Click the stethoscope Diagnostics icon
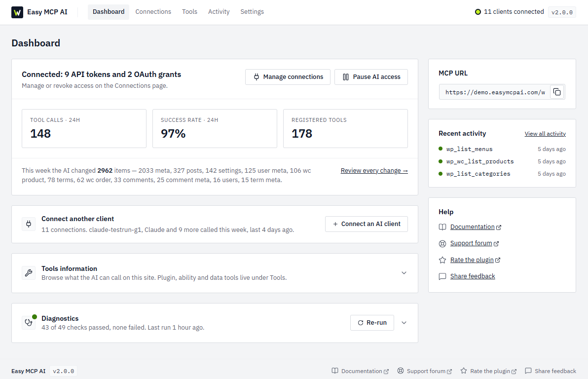 pos(29,323)
